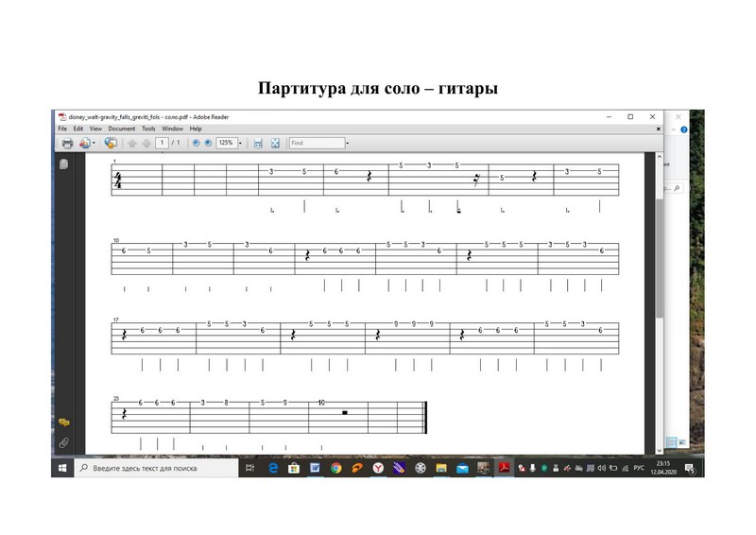The width and height of the screenshot is (756, 535).
Task: Open the Help menu
Action: (196, 129)
